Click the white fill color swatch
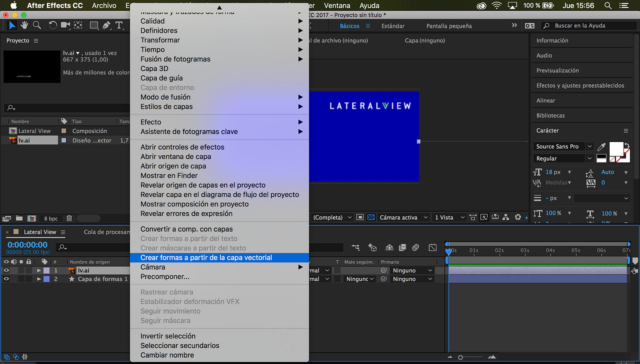 point(616,148)
